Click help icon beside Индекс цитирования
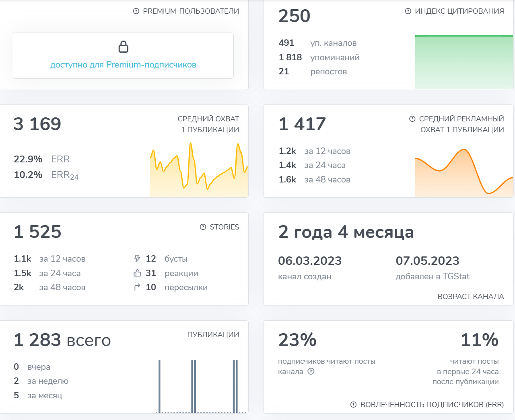Screen dimensions: 515x420 click(408, 11)
